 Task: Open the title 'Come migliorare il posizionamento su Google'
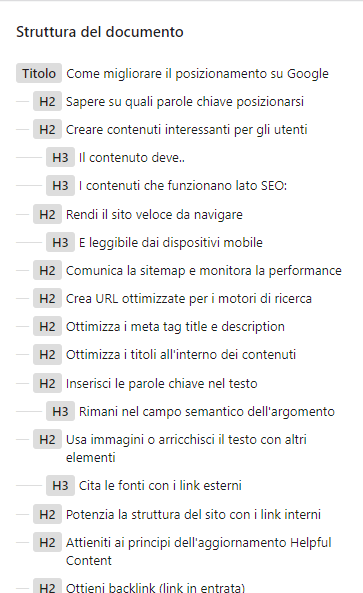point(197,73)
